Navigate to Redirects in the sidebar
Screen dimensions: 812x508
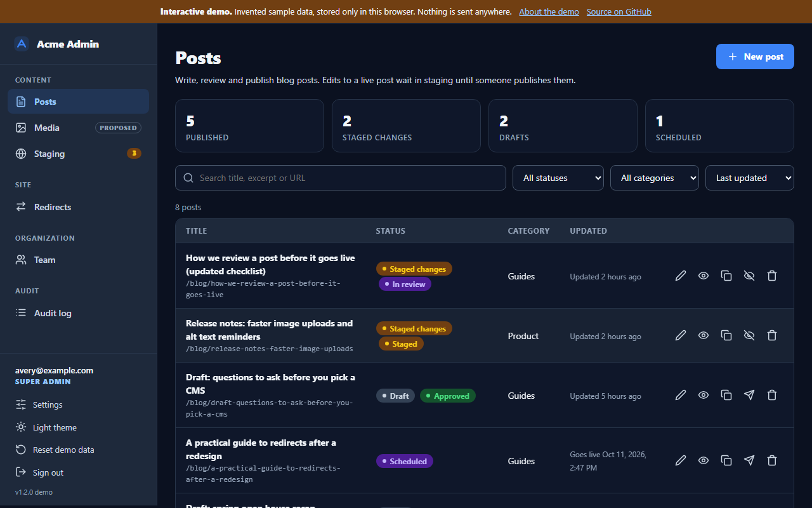pos(79,207)
